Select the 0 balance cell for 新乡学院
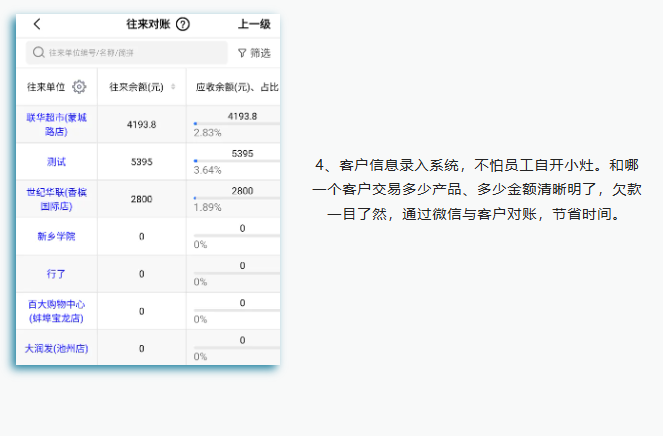This screenshot has height=436, width=663. (142, 236)
